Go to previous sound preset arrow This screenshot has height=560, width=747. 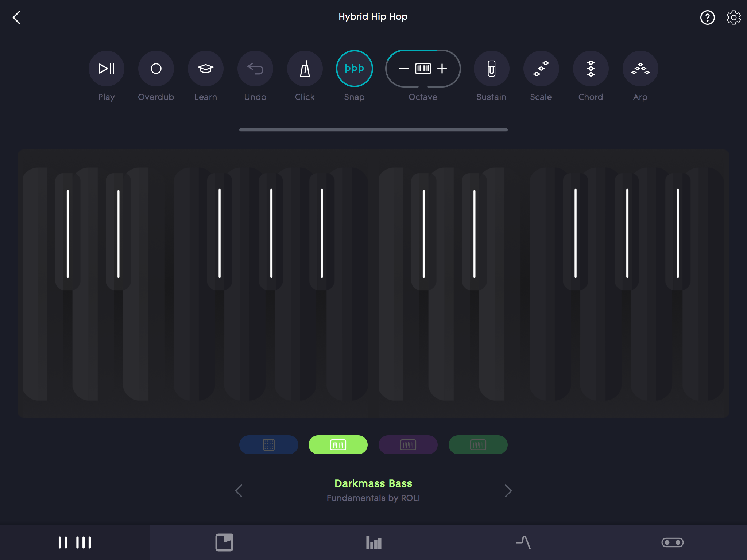[239, 491]
